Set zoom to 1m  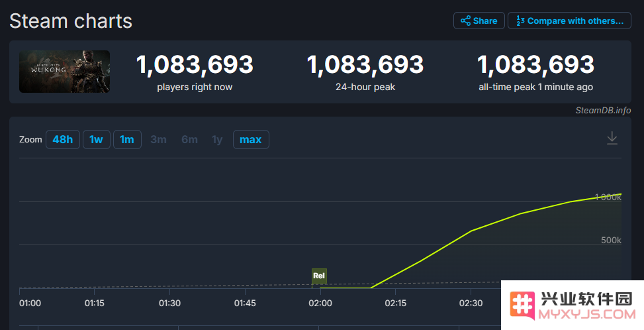(127, 139)
